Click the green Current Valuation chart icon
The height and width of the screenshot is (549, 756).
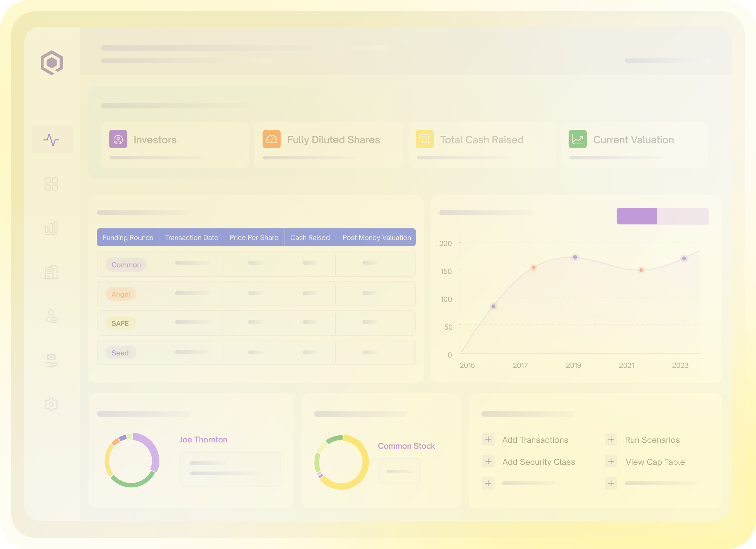[578, 139]
